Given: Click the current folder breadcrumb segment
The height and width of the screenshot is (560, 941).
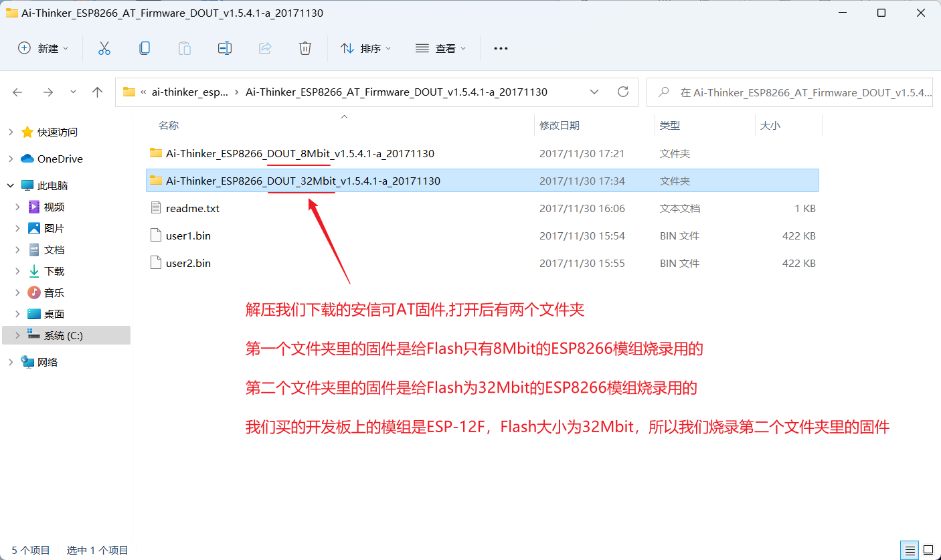Looking at the screenshot, I should pos(397,92).
